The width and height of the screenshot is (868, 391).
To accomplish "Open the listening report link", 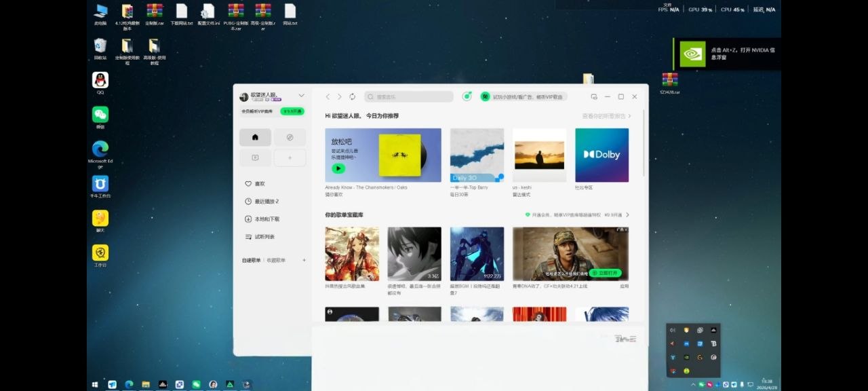I will pyautogui.click(x=606, y=116).
